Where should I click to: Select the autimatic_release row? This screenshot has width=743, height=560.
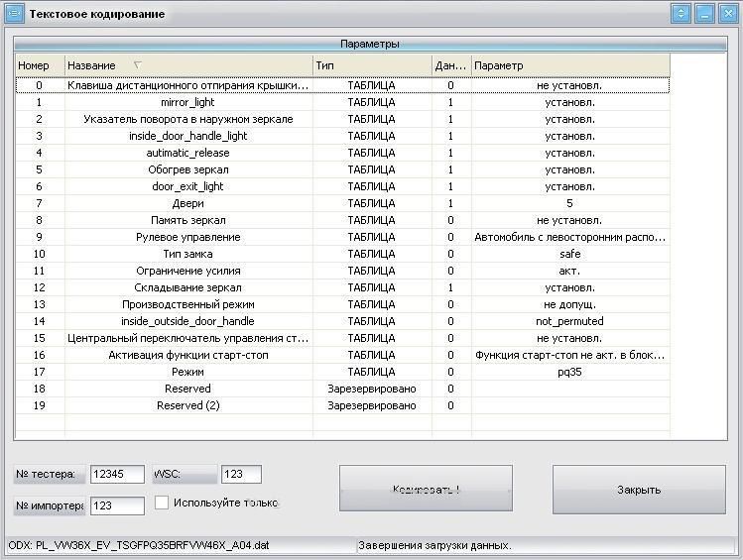[x=342, y=153]
